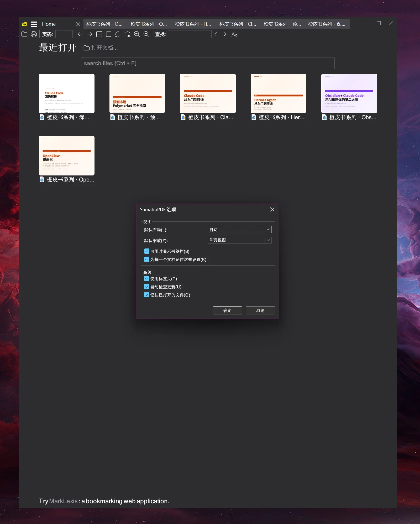Go to next page arrow icon
This screenshot has width=420, height=524.
tap(90, 34)
